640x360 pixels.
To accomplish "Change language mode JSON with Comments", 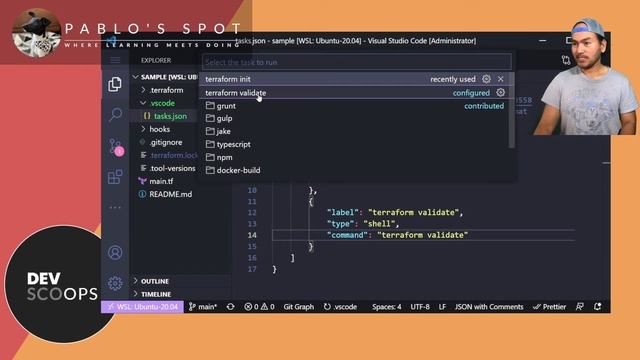I will tap(489, 307).
